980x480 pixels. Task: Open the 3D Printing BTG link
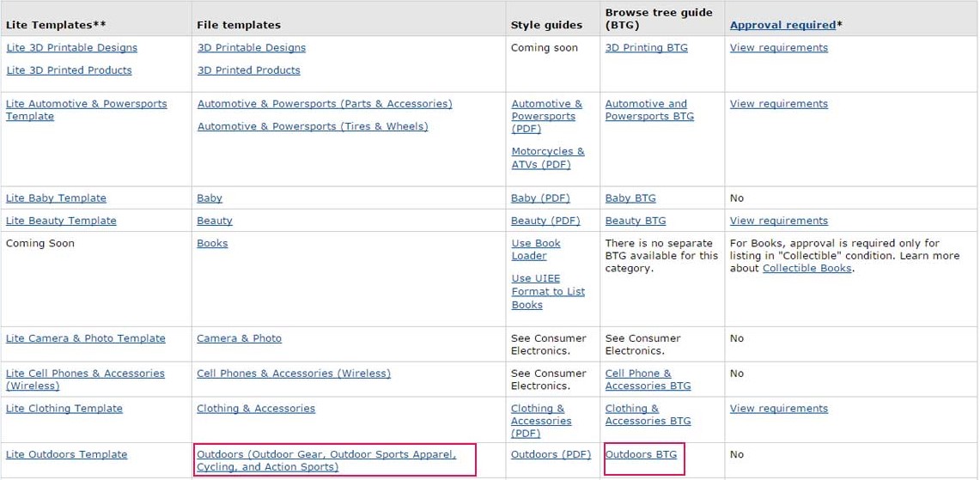coord(646,48)
